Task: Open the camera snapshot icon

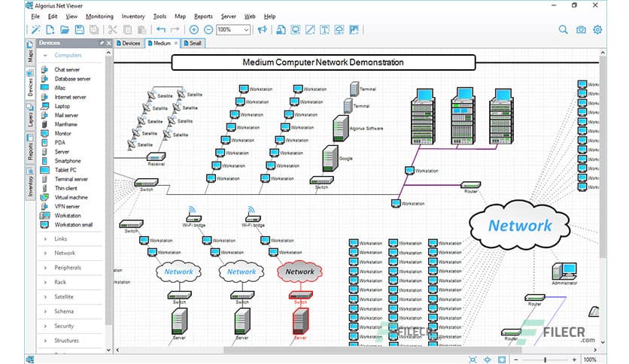Action: coord(581,30)
